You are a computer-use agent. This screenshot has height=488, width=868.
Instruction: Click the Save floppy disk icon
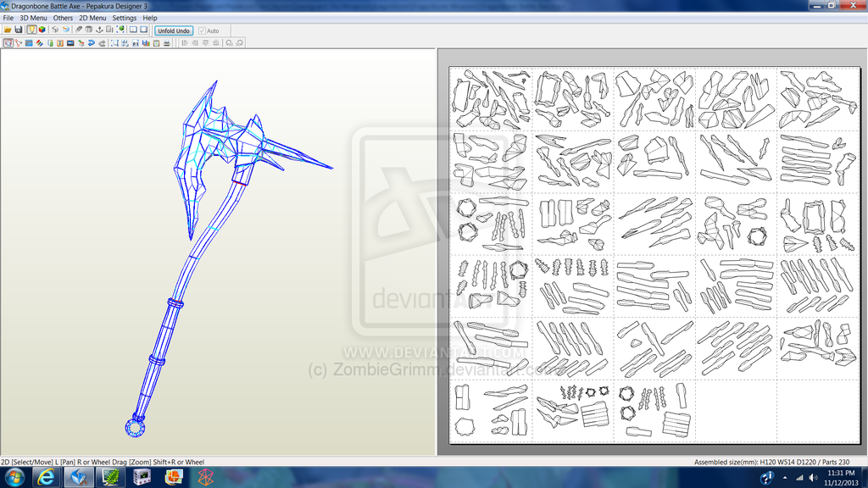coord(19,30)
